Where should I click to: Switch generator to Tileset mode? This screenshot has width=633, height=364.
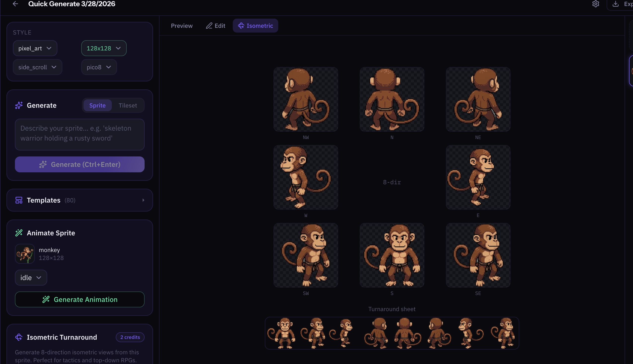(127, 105)
